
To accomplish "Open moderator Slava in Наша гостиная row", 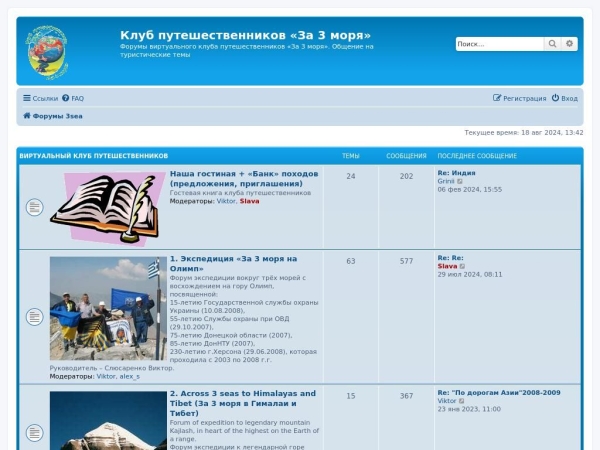I will 249,201.
